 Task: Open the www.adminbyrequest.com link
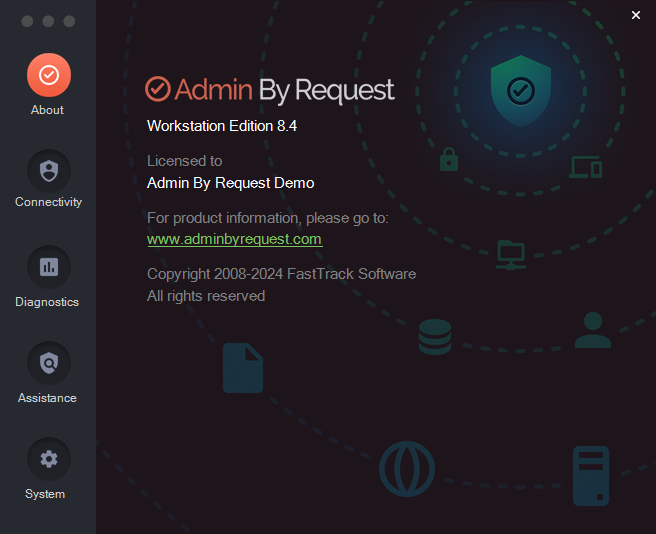[x=235, y=239]
